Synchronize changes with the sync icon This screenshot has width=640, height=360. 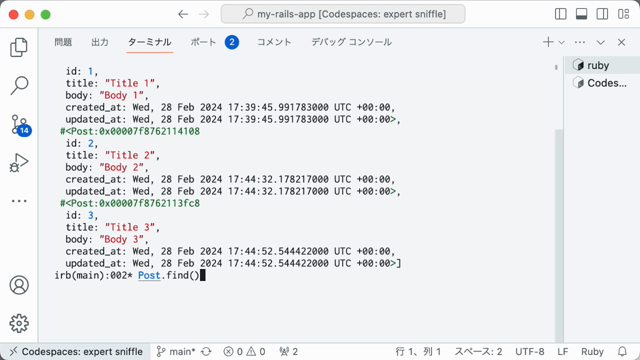pyautogui.click(x=207, y=351)
